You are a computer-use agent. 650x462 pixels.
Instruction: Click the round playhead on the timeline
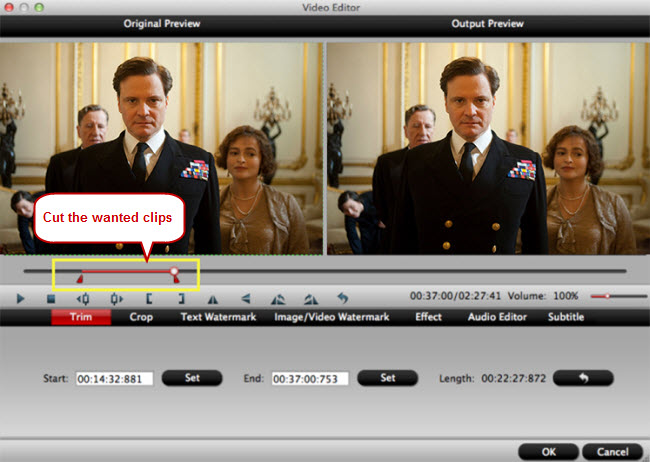pyautogui.click(x=174, y=271)
